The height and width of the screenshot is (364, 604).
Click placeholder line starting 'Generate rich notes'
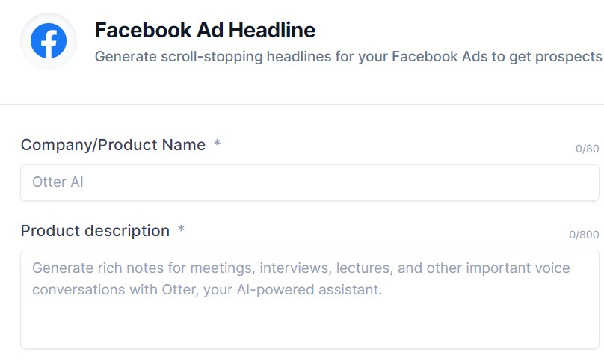pyautogui.click(x=301, y=268)
